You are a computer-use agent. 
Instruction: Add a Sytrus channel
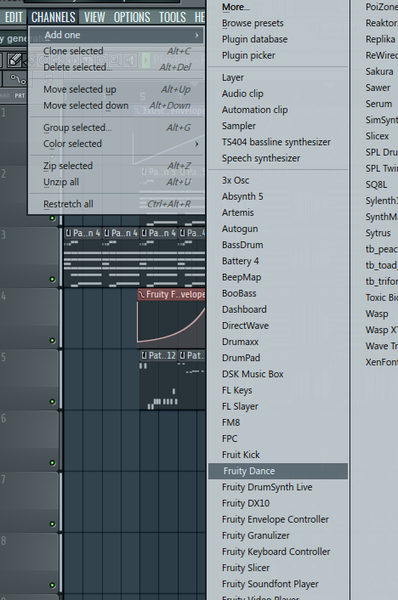(378, 233)
